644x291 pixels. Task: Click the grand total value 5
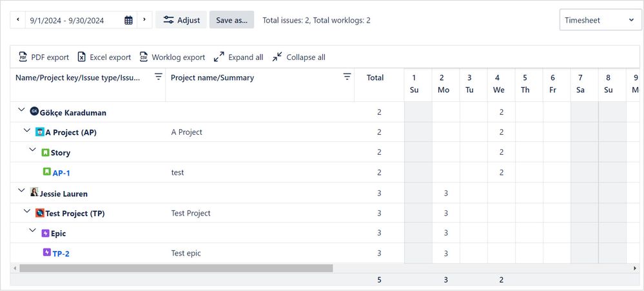coord(379,280)
